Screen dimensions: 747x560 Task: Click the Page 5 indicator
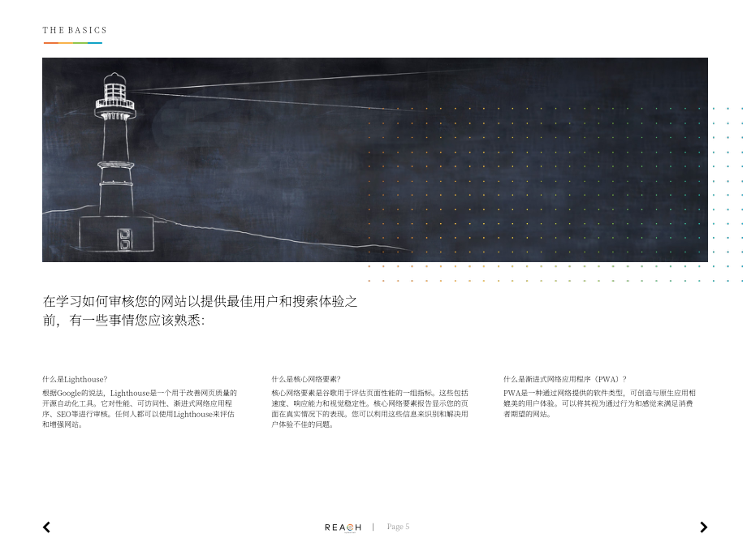point(398,526)
